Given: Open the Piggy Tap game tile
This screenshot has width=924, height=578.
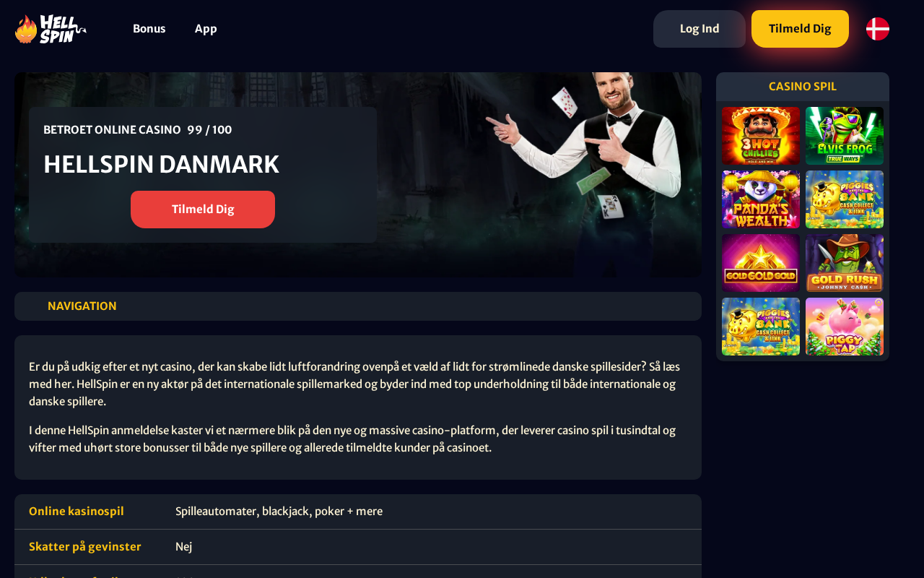Looking at the screenshot, I should click(x=845, y=327).
